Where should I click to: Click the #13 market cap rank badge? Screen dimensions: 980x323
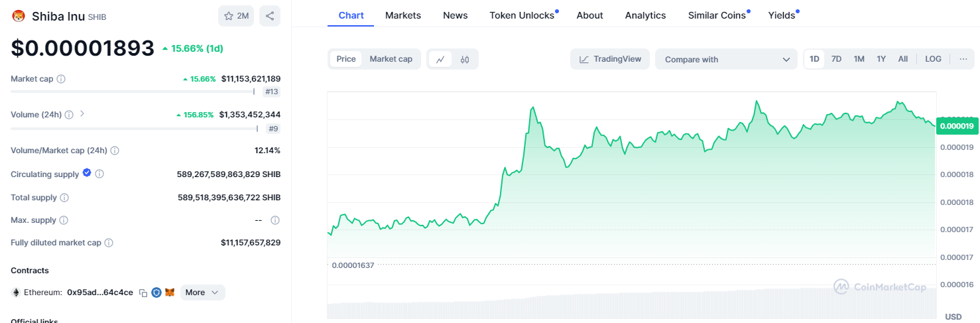tap(271, 92)
